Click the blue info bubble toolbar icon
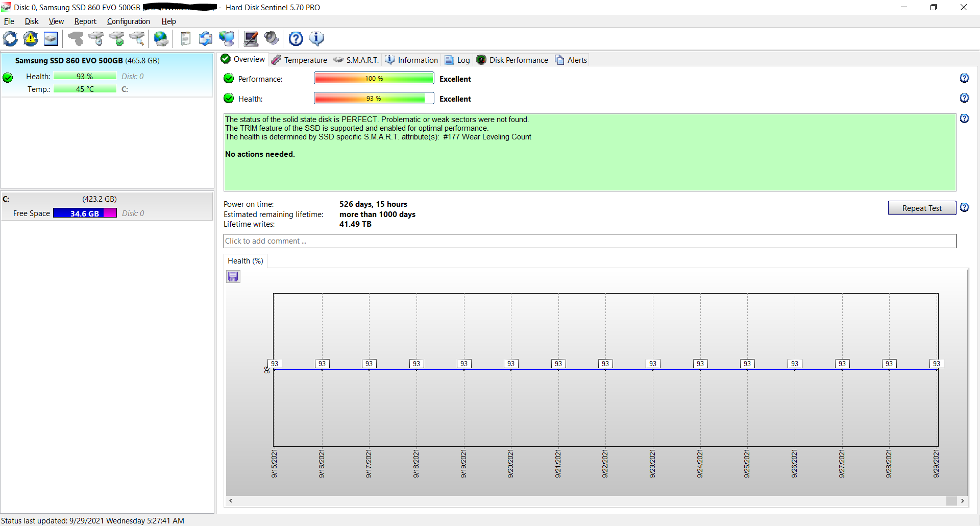The height and width of the screenshot is (526, 980). pos(316,39)
